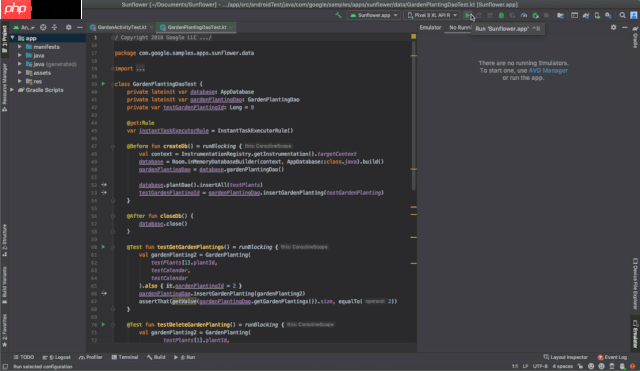
Task: Click the blue user account avatar icon
Action: [634, 15]
